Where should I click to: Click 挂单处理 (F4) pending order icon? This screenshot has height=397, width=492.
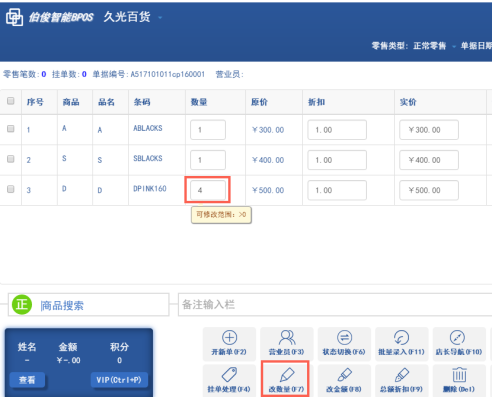229,380
